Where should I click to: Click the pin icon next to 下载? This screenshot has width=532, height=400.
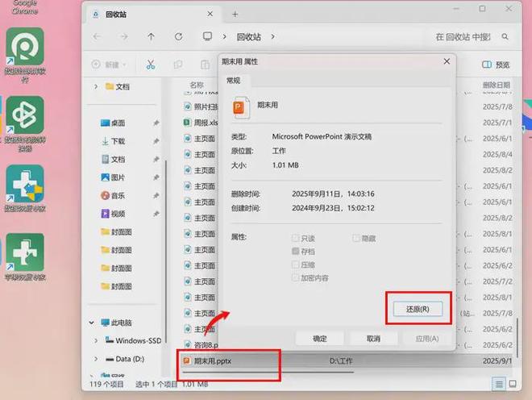pos(156,141)
